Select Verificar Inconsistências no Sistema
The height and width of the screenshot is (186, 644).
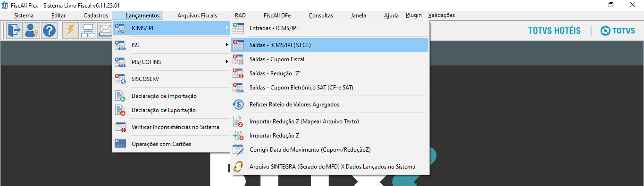[171, 127]
